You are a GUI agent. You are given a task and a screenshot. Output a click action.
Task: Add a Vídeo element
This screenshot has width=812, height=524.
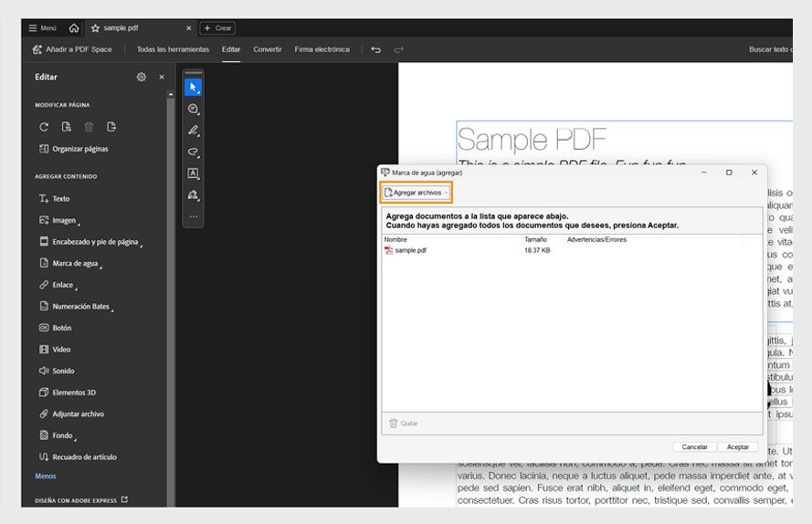tap(55, 350)
